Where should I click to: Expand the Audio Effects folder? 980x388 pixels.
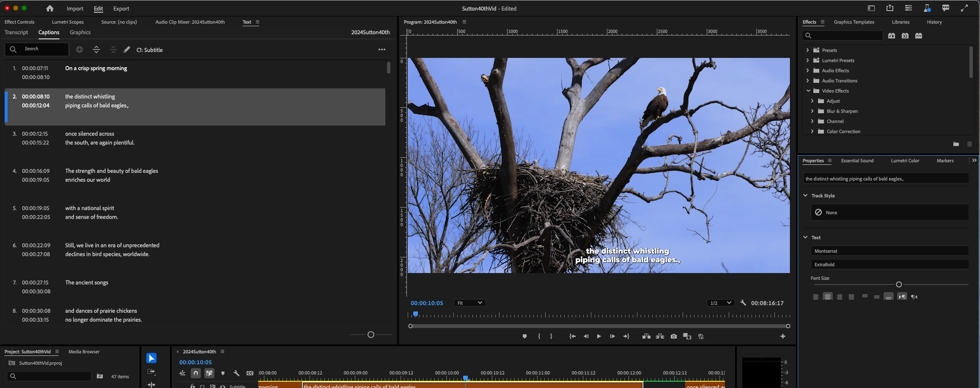pyautogui.click(x=808, y=71)
